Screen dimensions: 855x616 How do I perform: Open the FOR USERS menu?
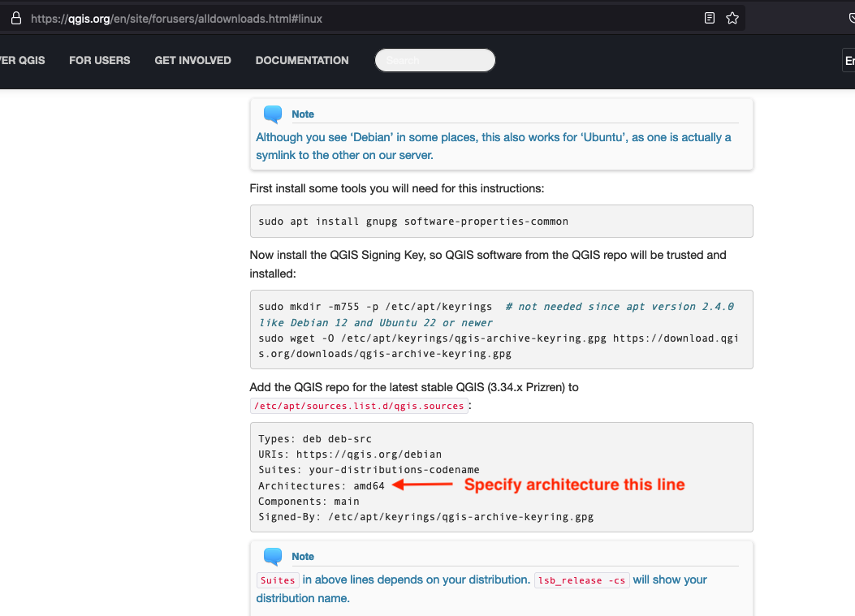100,61
